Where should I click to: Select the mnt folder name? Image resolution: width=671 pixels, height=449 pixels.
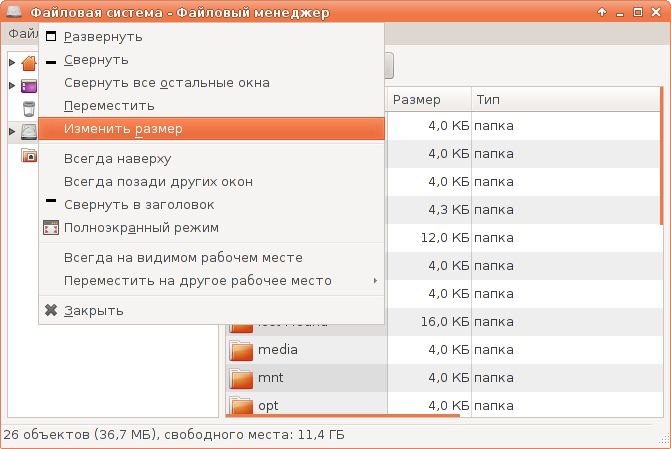tap(270, 378)
